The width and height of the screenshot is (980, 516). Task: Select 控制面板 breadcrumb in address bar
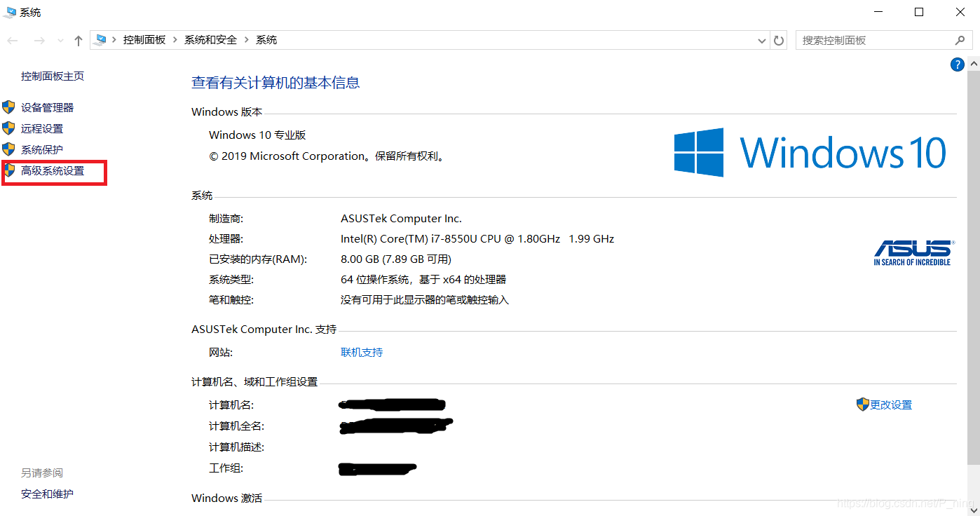tap(144, 40)
